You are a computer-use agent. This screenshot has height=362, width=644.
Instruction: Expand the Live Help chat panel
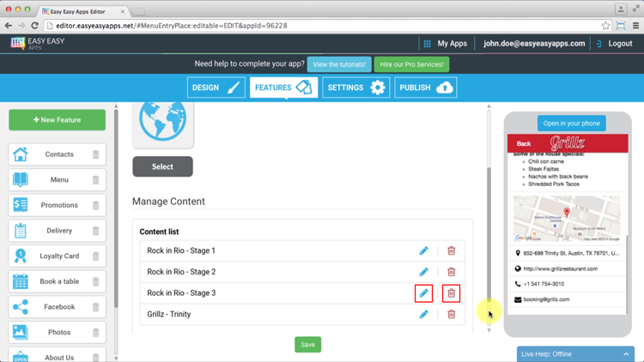point(626,353)
